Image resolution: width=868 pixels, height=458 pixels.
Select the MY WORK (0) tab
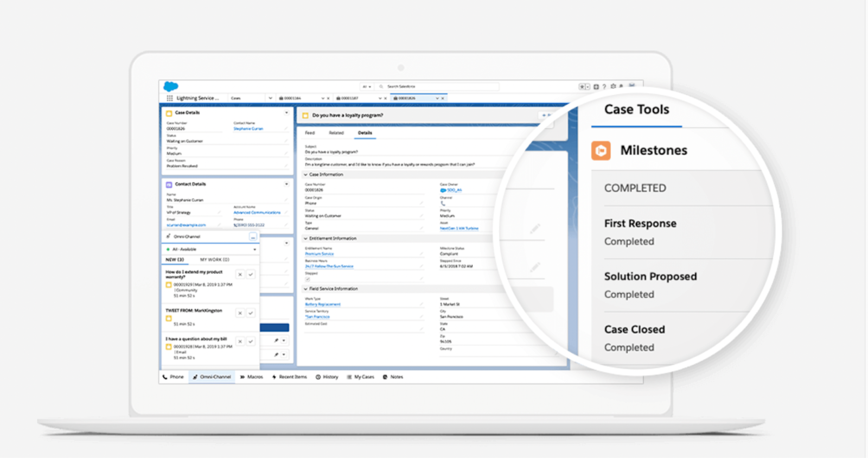(x=215, y=260)
